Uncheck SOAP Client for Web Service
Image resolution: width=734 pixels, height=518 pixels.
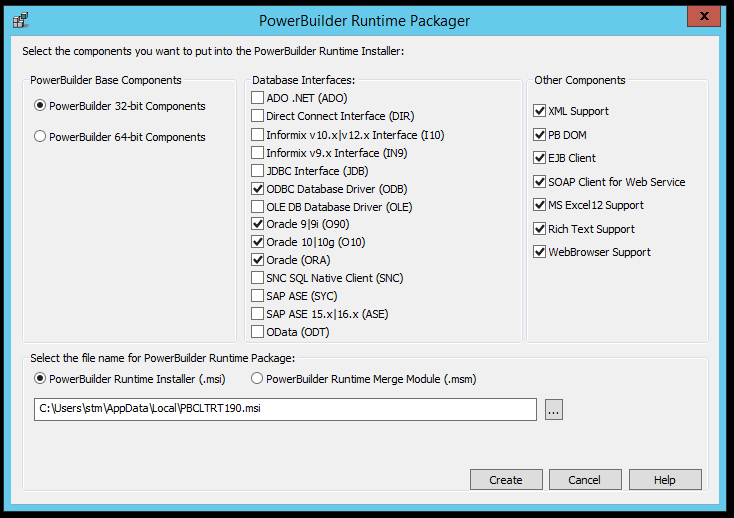(540, 182)
